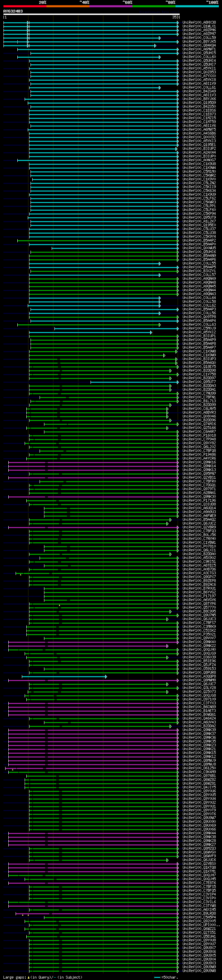222x980 pixels.
Task: Click the orange ~40% identity legend segment
Action: tap(68, 6)
